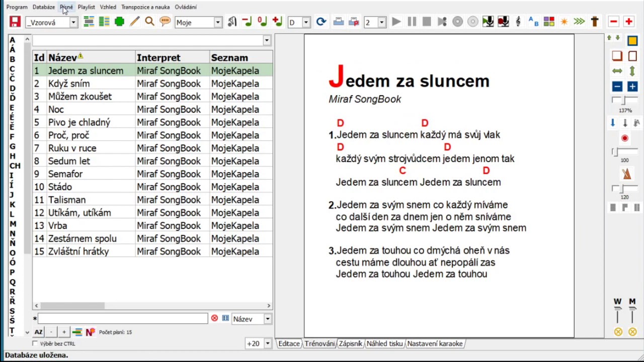Toggle the 'Výběr bez CTRL' checkbox
Screen dimensions: 644x362
(35, 343)
